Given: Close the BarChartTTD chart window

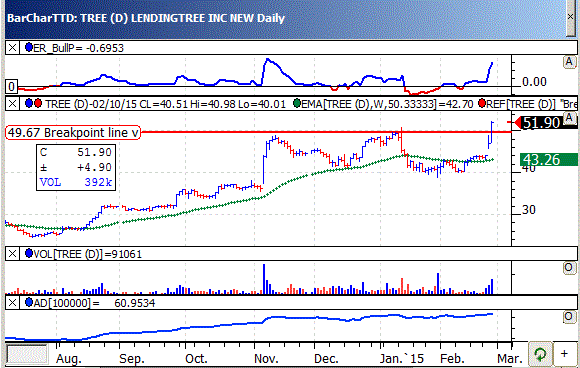Looking at the screenshot, I should pyautogui.click(x=571, y=17).
